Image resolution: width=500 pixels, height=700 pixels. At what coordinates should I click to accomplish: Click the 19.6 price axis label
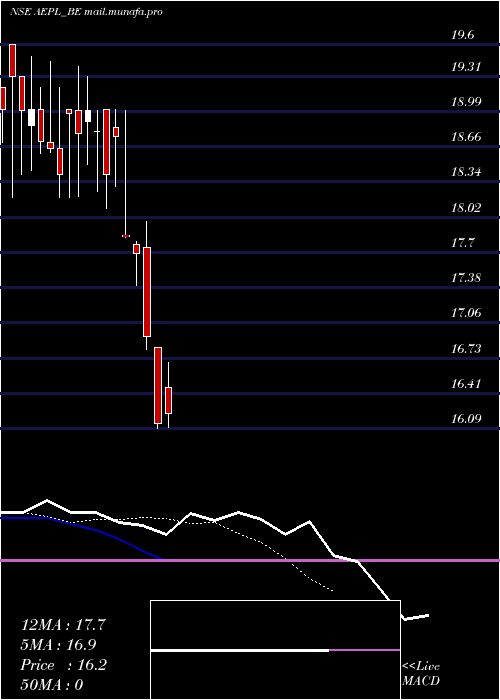[462, 35]
